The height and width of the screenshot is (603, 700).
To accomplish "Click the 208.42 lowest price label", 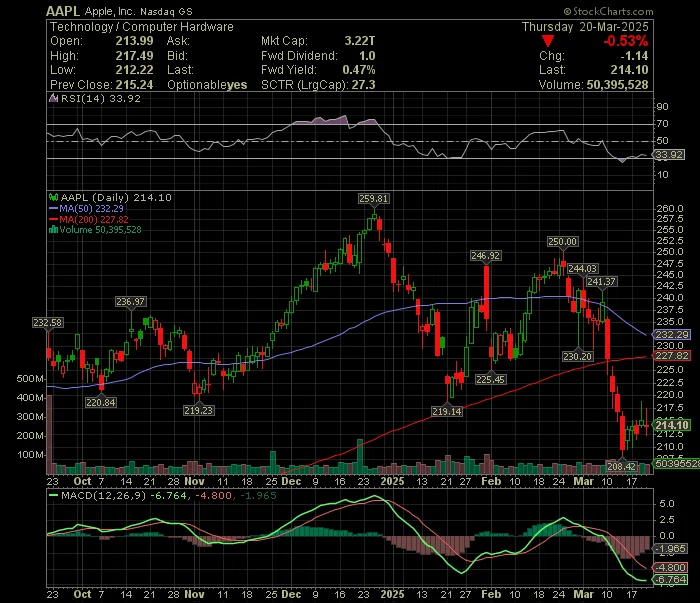I will click(621, 466).
